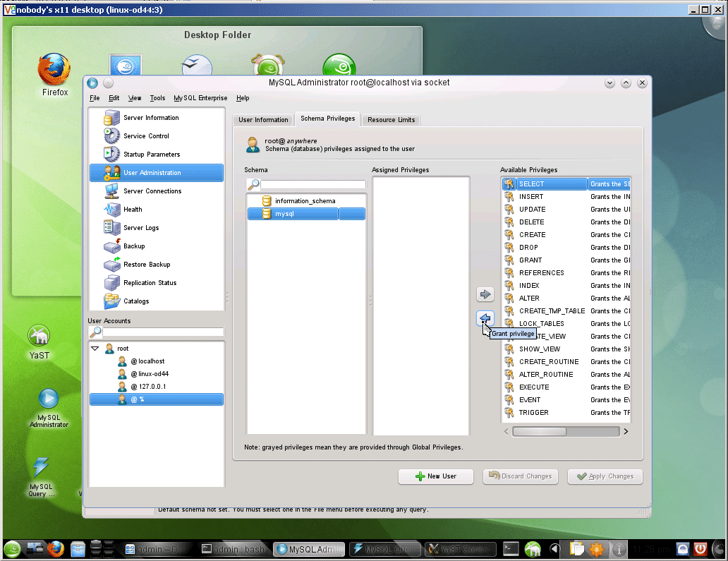The width and height of the screenshot is (728, 561).
Task: Open the openSUSE start menu button
Action: tap(13, 550)
